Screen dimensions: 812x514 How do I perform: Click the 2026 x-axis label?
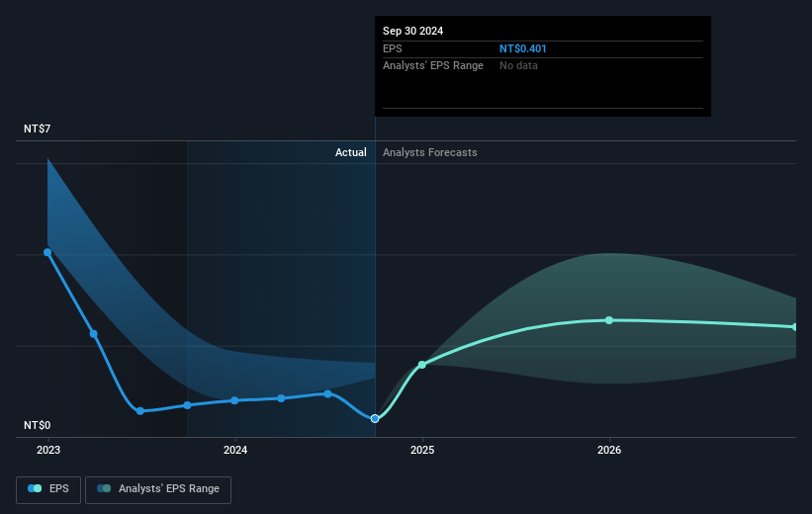coord(609,450)
